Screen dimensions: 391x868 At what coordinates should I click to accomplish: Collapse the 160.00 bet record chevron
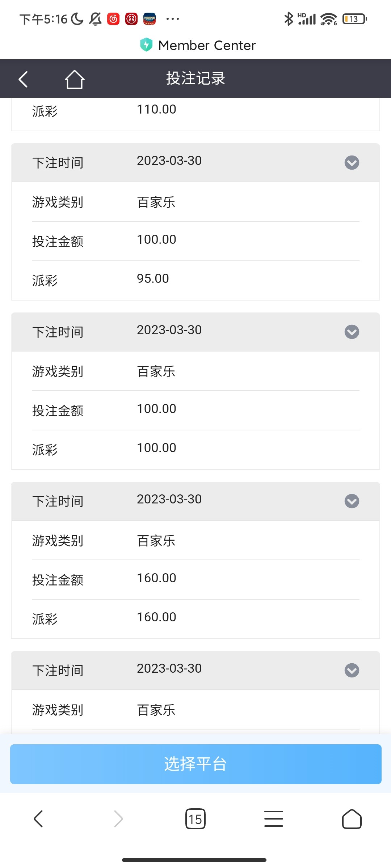[x=352, y=501]
